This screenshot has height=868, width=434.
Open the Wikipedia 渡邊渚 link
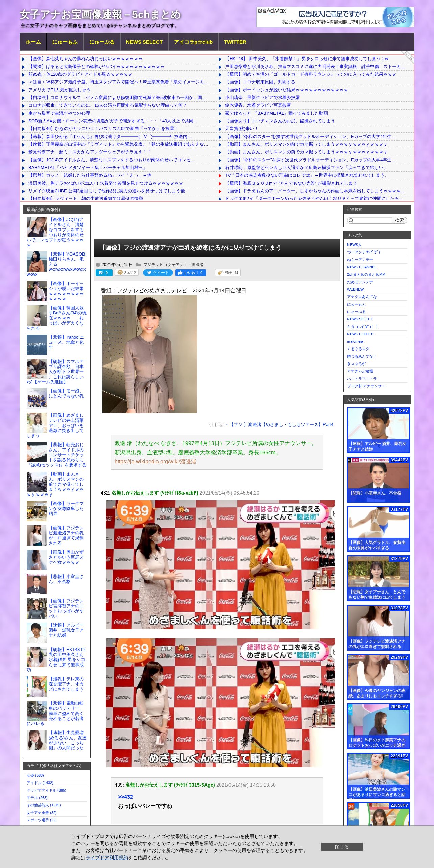tap(155, 461)
